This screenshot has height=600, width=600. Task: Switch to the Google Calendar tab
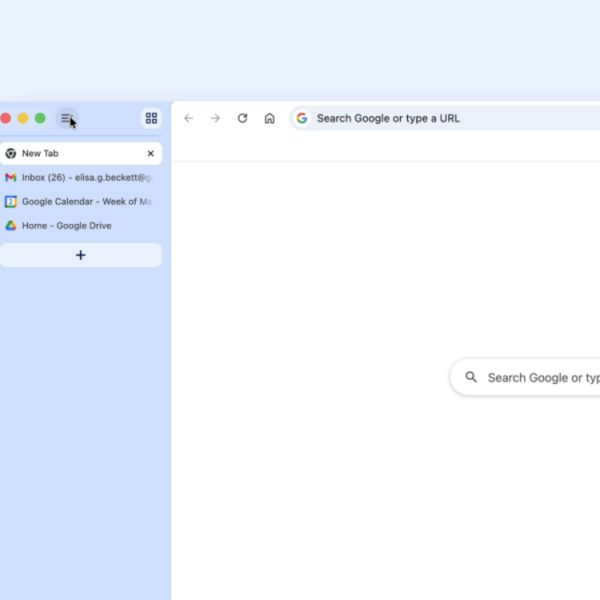[81, 202]
